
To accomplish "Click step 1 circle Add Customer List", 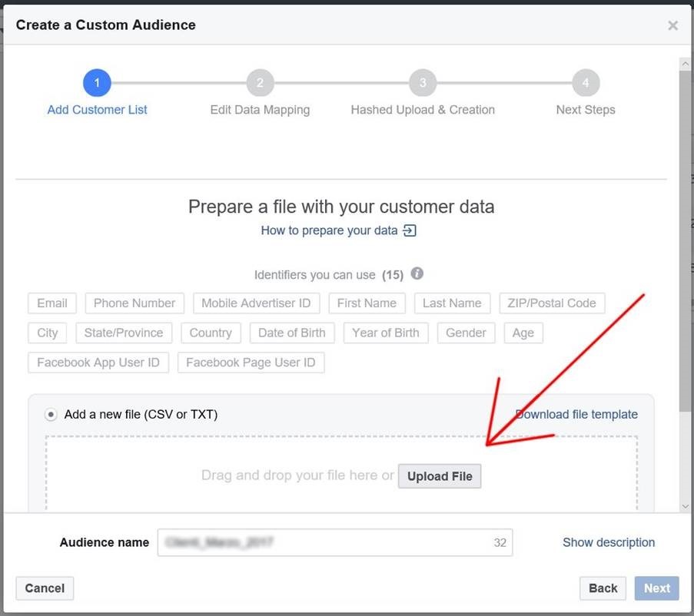I will point(97,83).
